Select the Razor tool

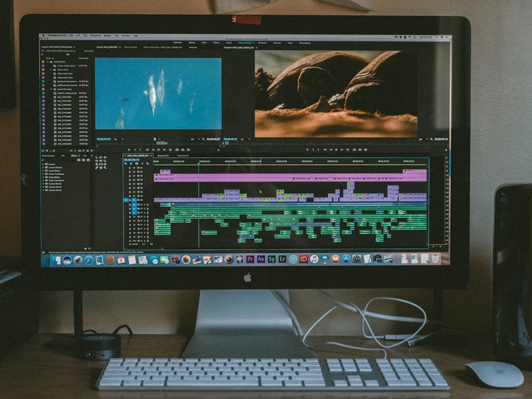pyautogui.click(x=97, y=164)
